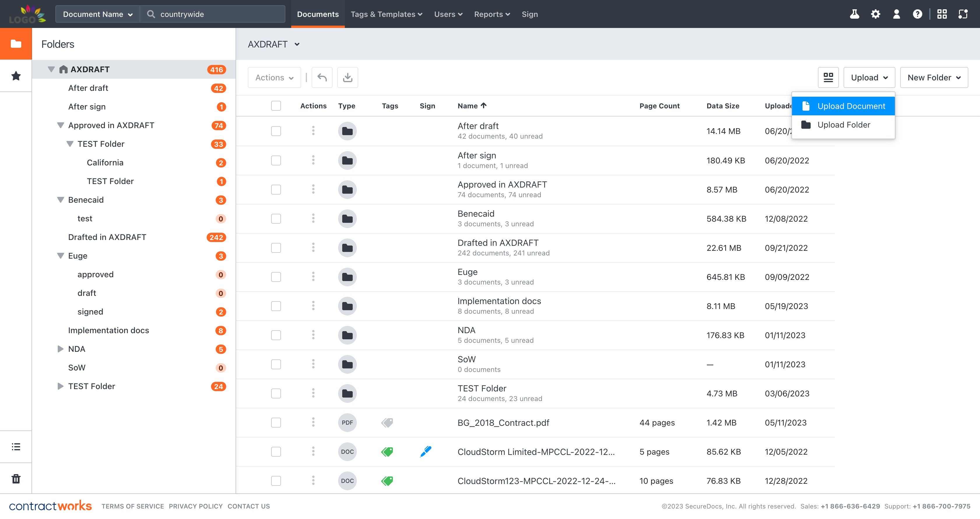980x519 pixels.
Task: Open the Actions dropdown
Action: pyautogui.click(x=274, y=77)
